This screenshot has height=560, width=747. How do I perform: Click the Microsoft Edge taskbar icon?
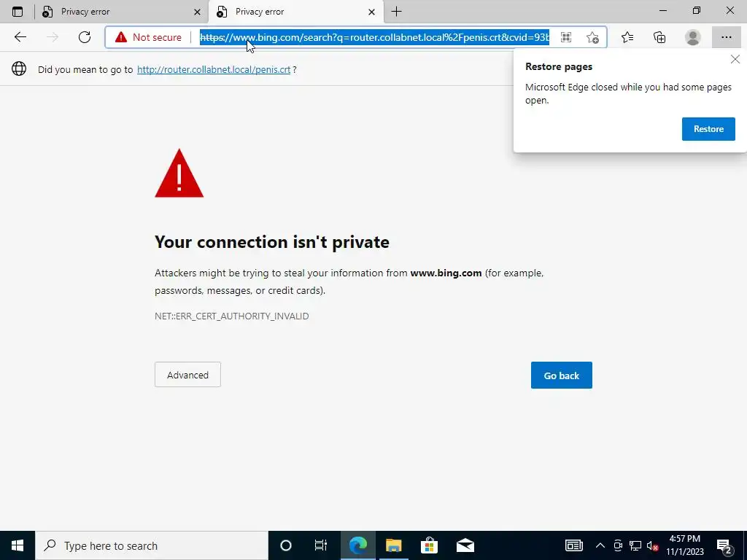357,545
